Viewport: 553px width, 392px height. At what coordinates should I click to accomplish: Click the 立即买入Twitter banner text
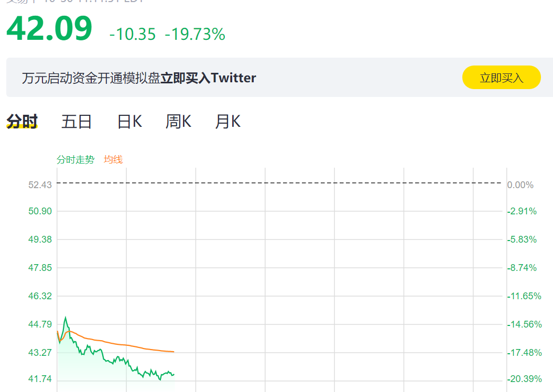(x=208, y=78)
